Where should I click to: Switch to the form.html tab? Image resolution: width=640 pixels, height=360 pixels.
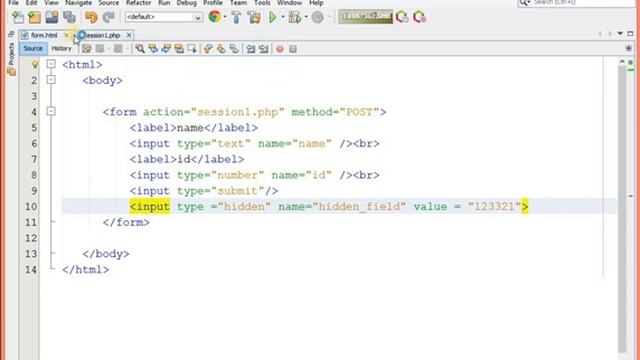pyautogui.click(x=44, y=36)
